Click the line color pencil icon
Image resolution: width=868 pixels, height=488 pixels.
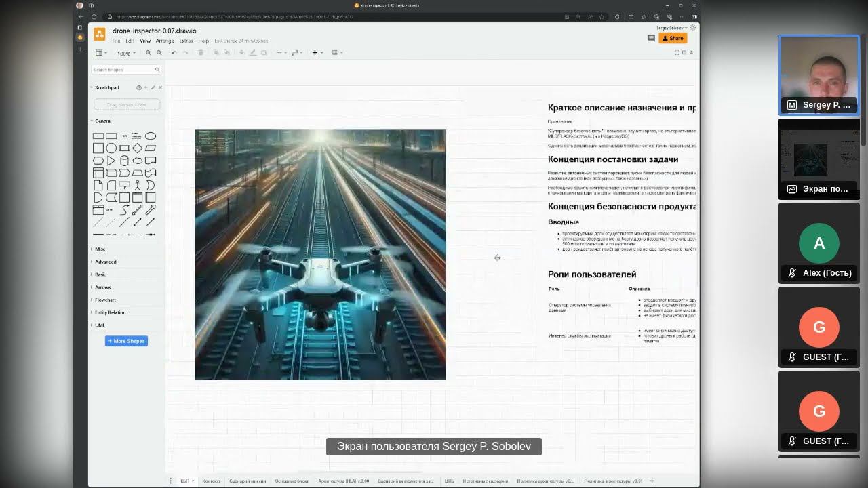click(x=253, y=52)
